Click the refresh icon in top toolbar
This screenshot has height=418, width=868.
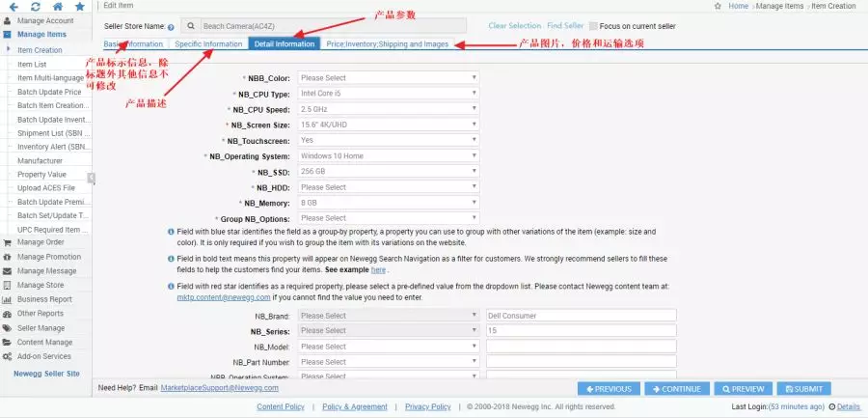pos(36,7)
